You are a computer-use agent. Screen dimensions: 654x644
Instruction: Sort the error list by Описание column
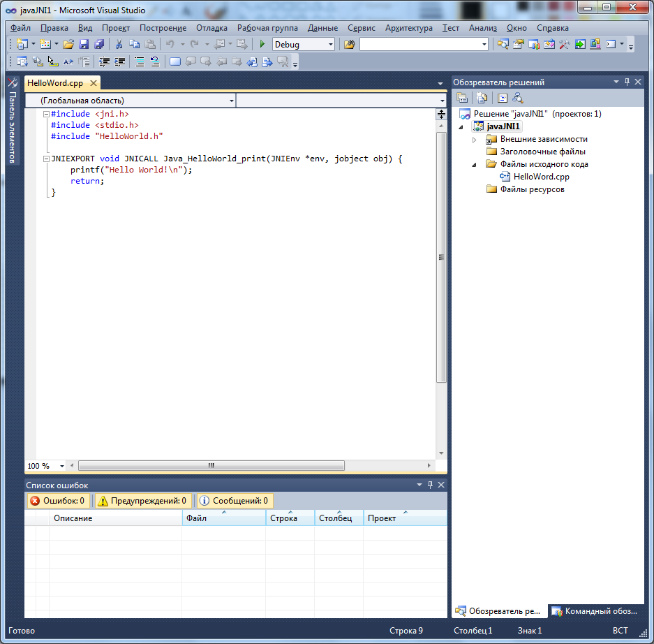(x=115, y=518)
